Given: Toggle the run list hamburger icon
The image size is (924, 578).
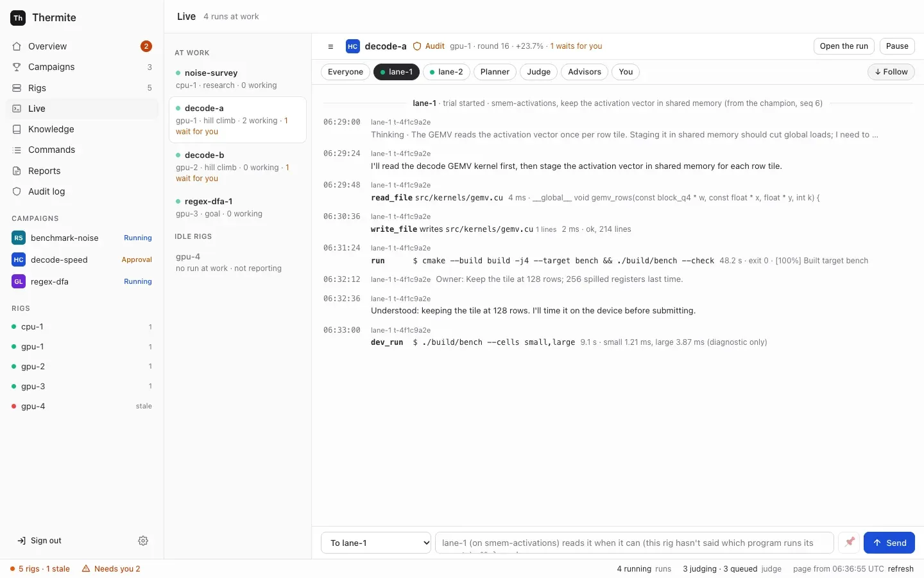Looking at the screenshot, I should (330, 46).
